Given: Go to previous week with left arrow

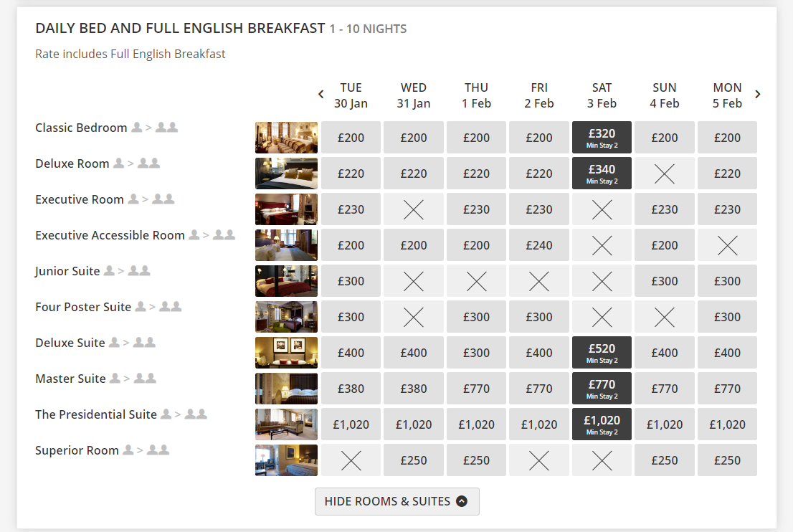Looking at the screenshot, I should [x=321, y=94].
